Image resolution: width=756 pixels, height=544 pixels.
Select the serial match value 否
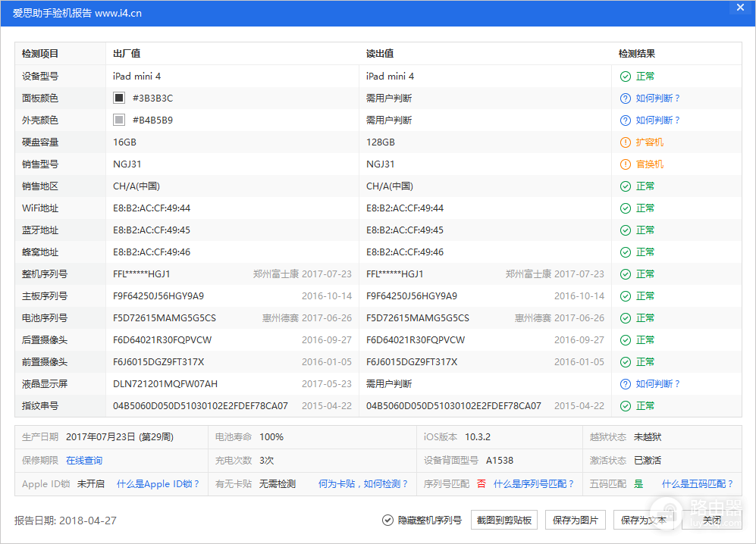pos(482,484)
